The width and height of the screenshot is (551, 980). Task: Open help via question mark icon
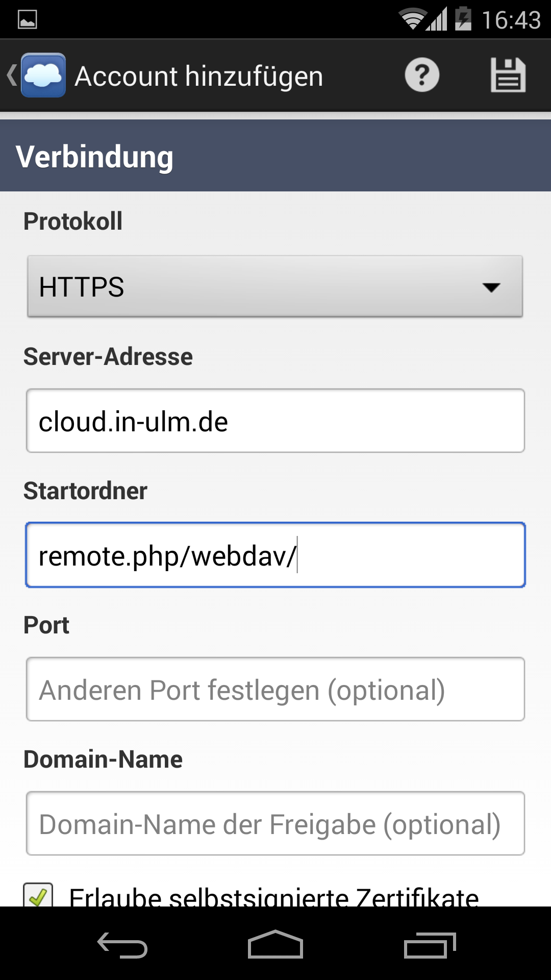pos(422,75)
